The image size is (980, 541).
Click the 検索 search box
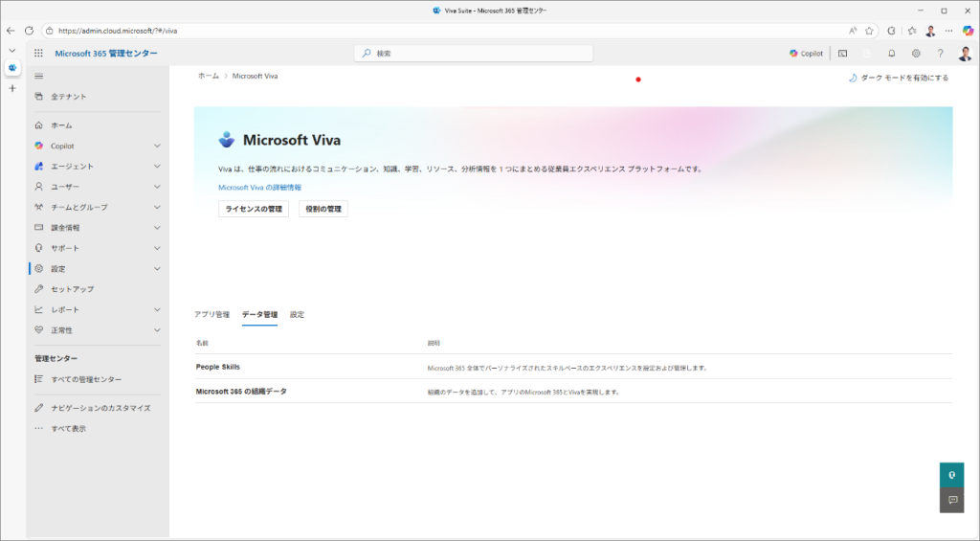(474, 54)
